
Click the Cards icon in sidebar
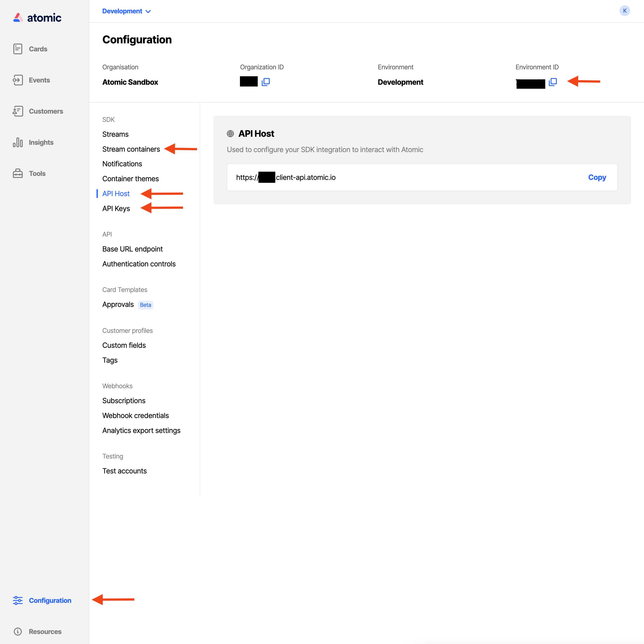pyautogui.click(x=18, y=49)
